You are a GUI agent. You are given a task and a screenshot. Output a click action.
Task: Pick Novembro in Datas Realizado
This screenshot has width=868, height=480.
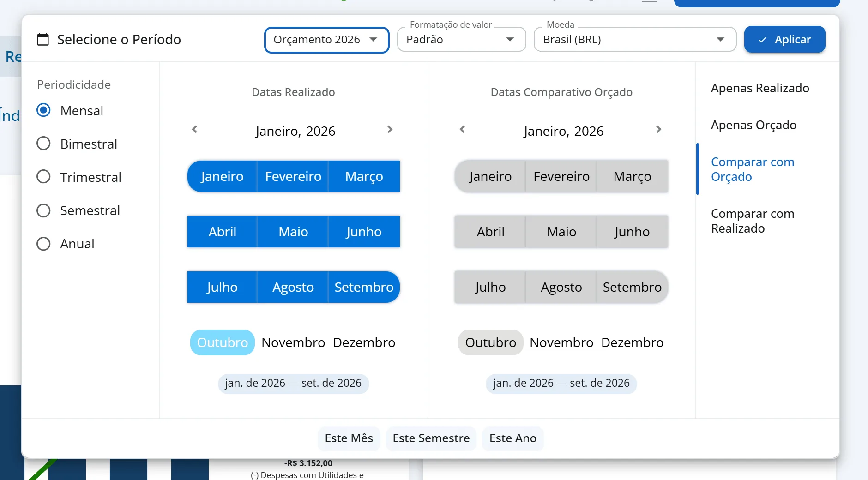[293, 342]
